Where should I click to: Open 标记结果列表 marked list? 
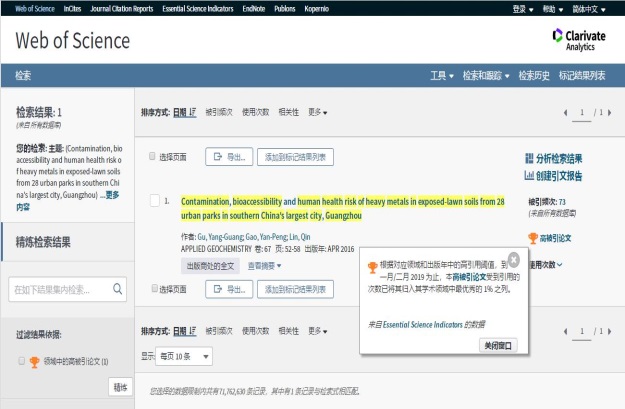point(582,75)
